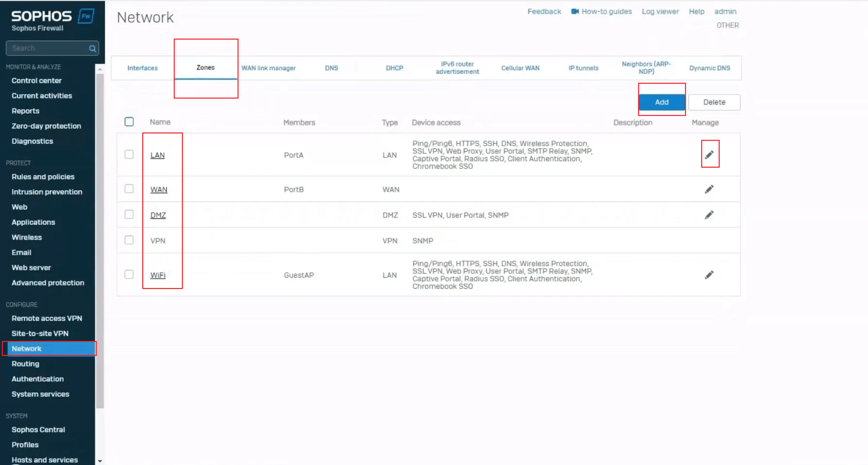Viewport: 868px width, 465px height.
Task: Click into the sidebar Search field
Action: tap(47, 48)
